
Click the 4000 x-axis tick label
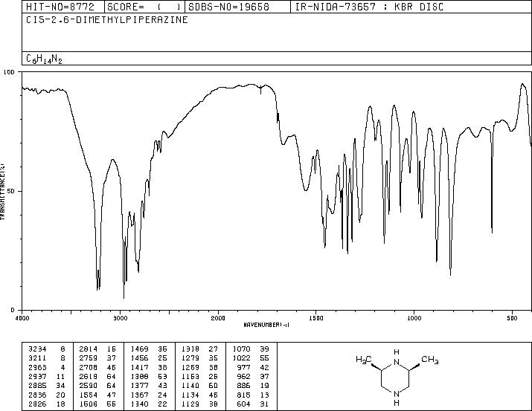(22, 318)
